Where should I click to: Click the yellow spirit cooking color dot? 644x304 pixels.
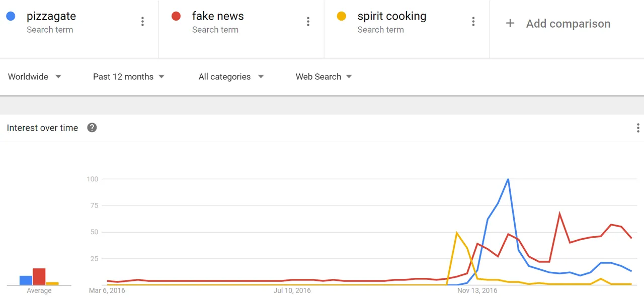pos(341,16)
